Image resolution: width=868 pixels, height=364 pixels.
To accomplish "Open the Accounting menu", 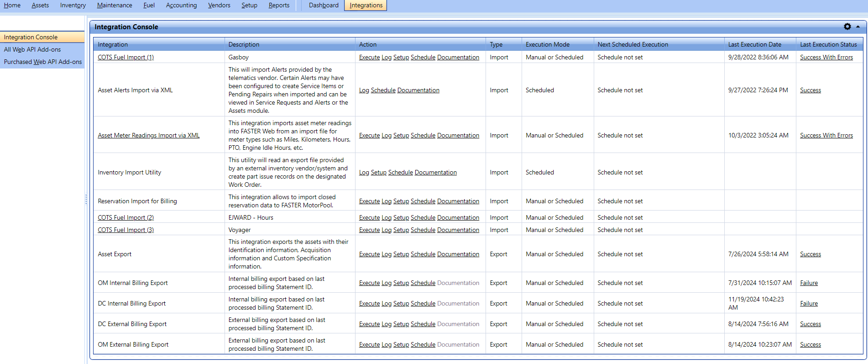I will 181,5.
